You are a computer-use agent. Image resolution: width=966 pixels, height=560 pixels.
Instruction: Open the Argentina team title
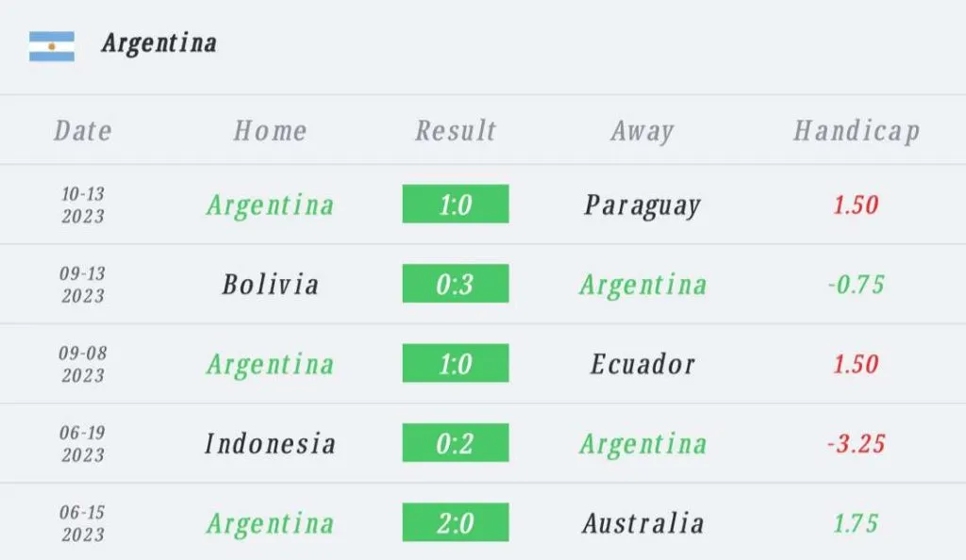click(159, 43)
